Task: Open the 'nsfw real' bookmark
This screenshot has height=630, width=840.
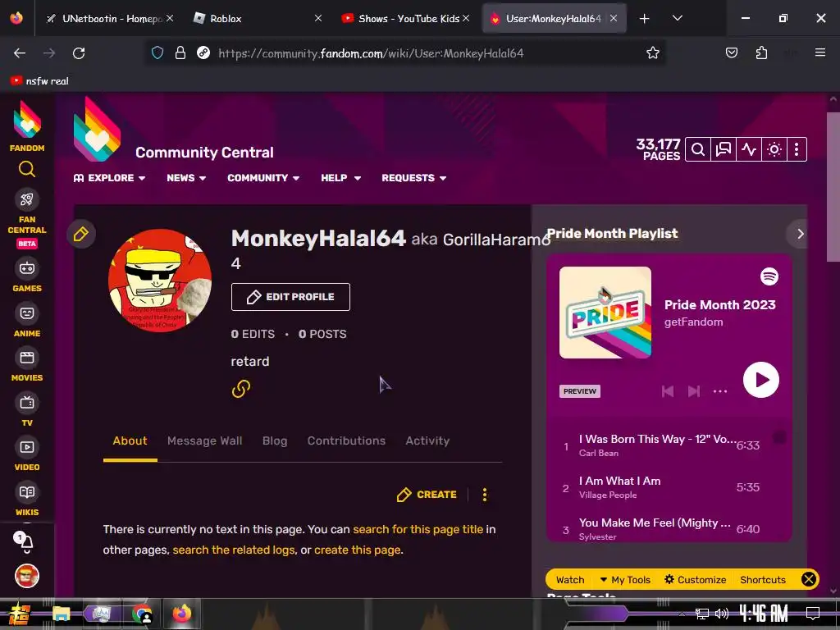Action: (39, 81)
